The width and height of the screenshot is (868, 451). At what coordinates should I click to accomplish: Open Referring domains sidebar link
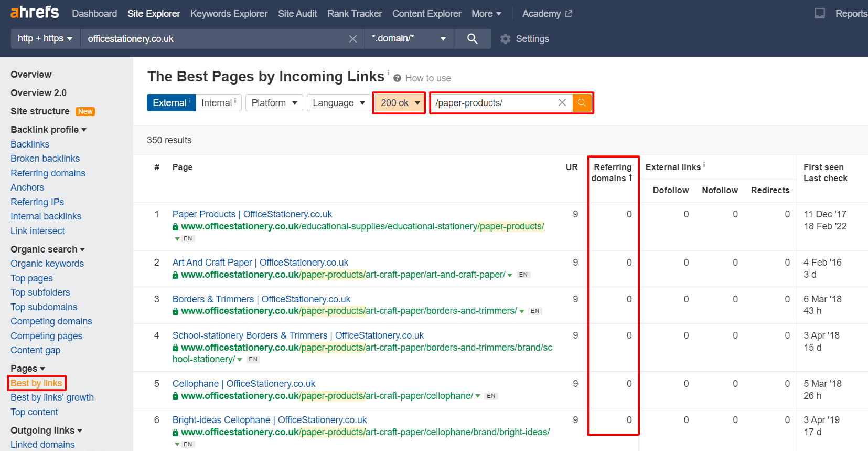click(x=48, y=173)
